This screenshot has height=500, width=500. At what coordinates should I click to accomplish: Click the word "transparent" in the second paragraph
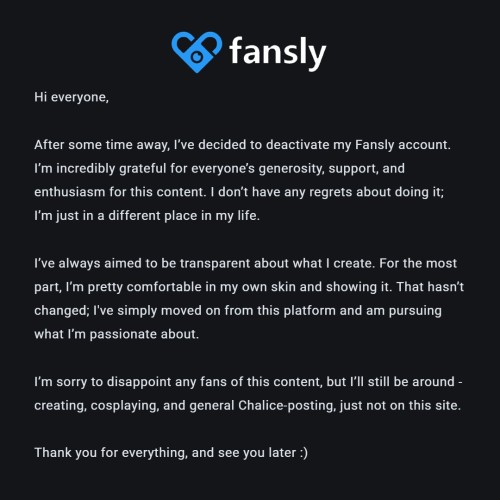(x=215, y=263)
